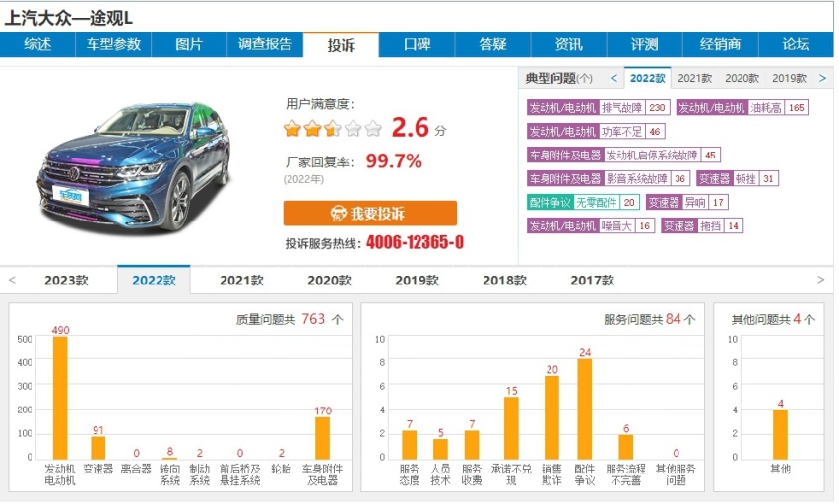This screenshot has width=839, height=504.
Task: Click the 上汽大众—途观L page title
Action: [x=69, y=18]
